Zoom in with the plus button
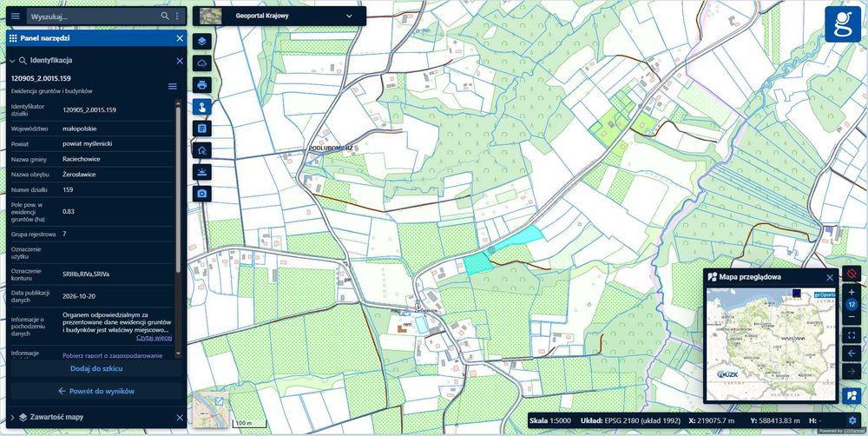This screenshot has height=436, width=868. tap(852, 292)
